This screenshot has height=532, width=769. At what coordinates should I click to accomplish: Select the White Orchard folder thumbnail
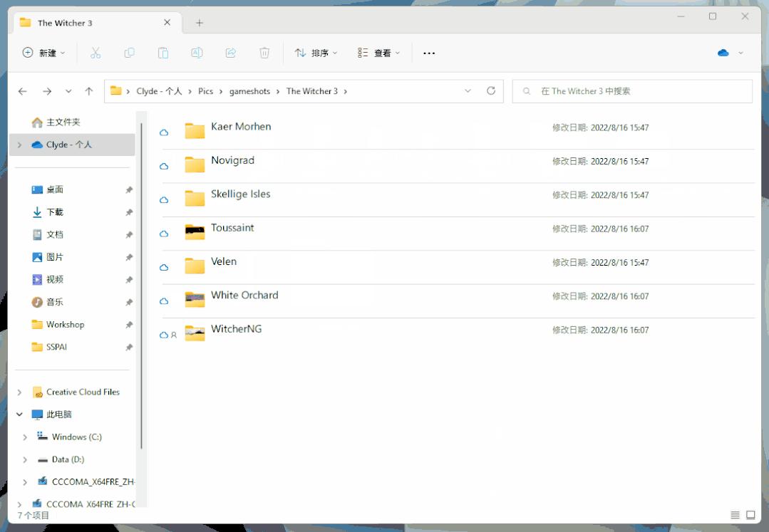pyautogui.click(x=195, y=299)
